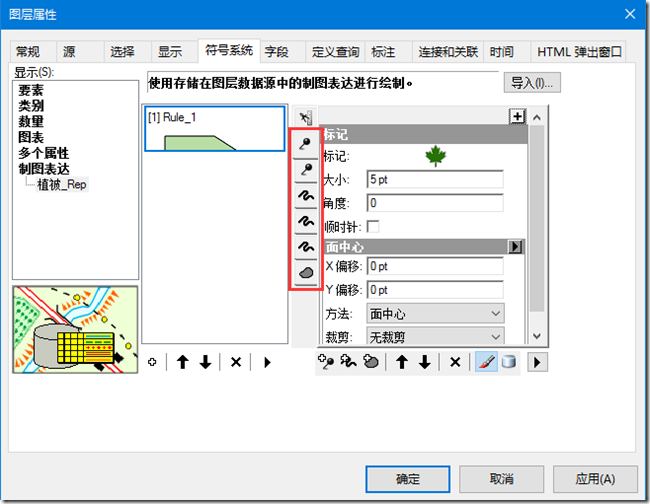Select 要素 in the display list
The image size is (650, 504).
(x=31, y=90)
